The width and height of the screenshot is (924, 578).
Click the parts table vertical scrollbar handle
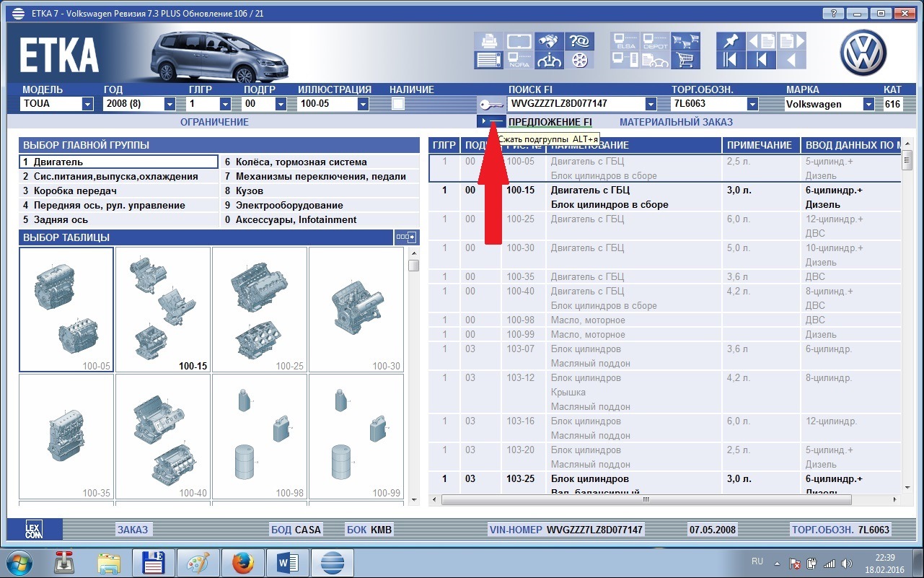click(907, 162)
